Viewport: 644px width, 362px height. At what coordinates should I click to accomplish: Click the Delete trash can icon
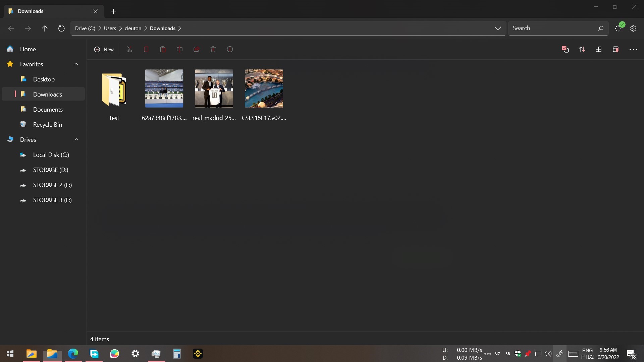click(213, 49)
